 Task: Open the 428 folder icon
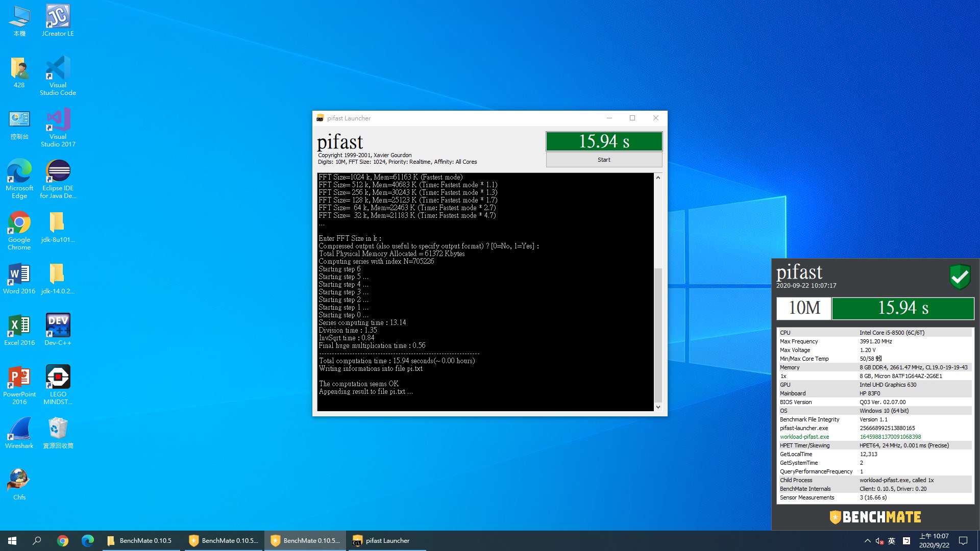coord(19,72)
